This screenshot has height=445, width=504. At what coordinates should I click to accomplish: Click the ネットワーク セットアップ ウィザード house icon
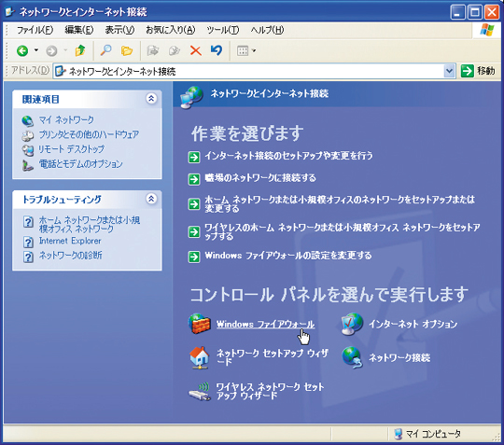[x=200, y=357]
